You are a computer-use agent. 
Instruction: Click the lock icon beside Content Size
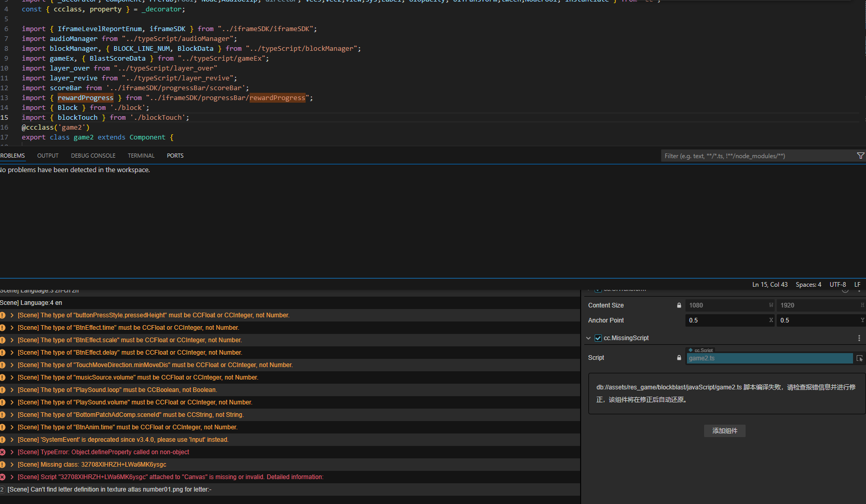coord(679,305)
